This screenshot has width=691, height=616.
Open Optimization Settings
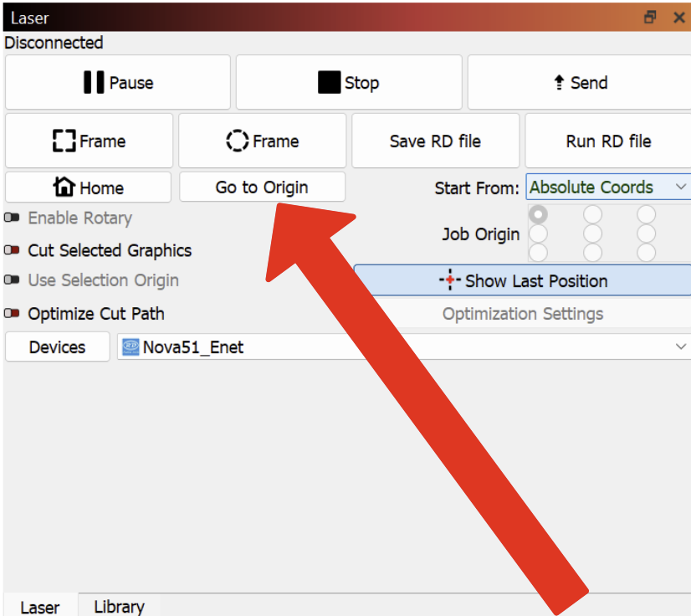point(523,314)
